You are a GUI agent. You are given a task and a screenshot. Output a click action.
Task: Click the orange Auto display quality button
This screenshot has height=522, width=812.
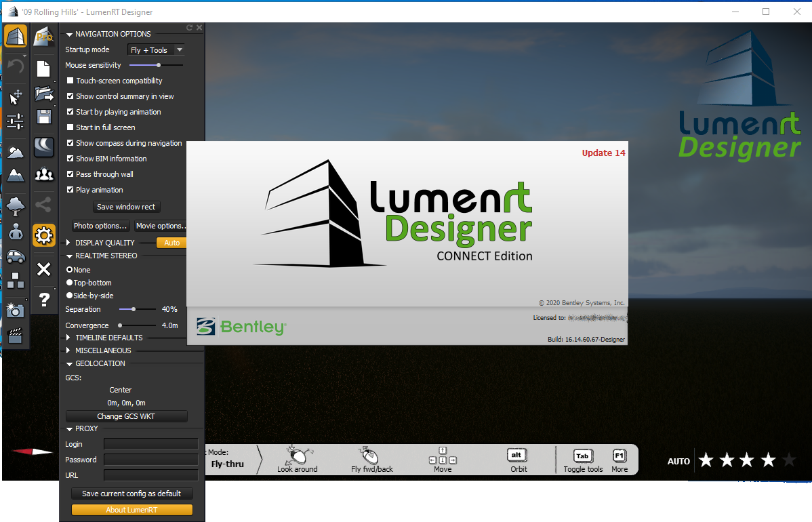[171, 243]
